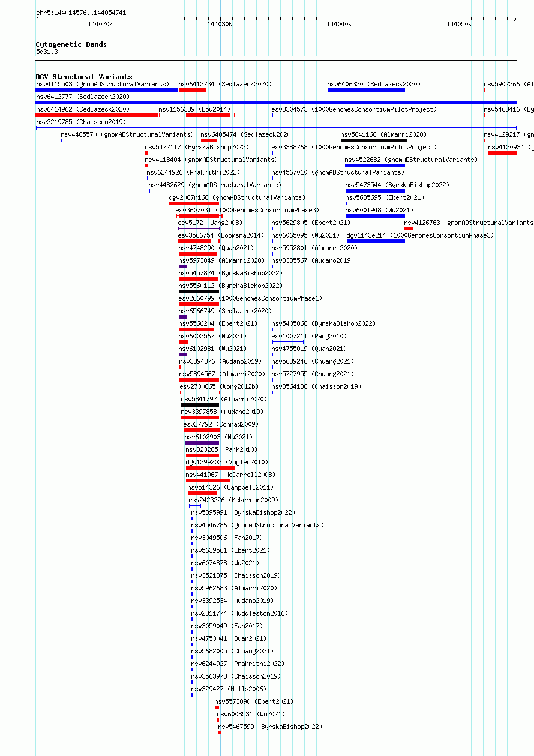Click dgv1143e214 1000GenomesConsortiumPhase3 label

click(420, 235)
